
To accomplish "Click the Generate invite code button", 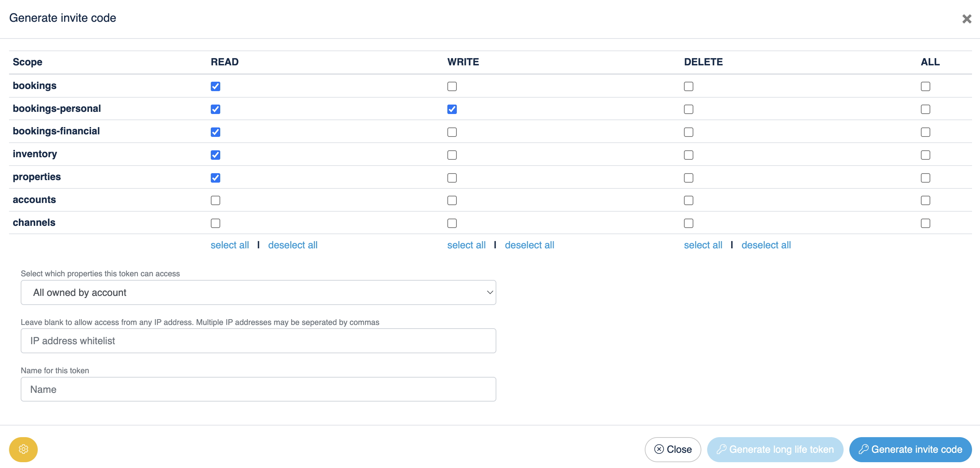I will pos(910,449).
